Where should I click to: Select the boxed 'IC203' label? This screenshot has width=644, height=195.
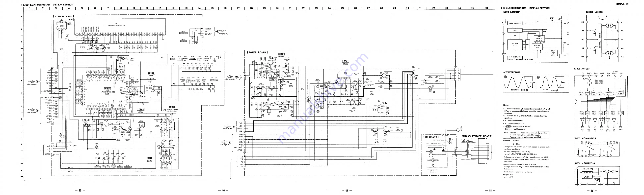point(86,120)
